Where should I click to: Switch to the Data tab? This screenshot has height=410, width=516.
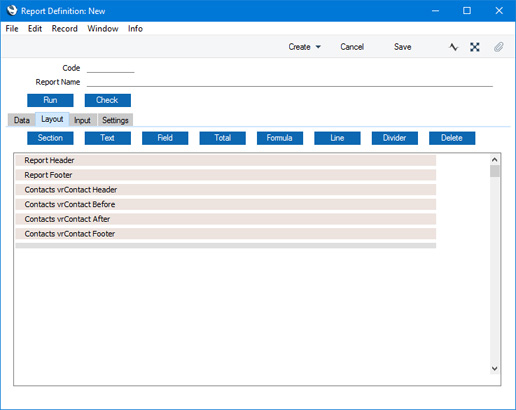[x=22, y=120]
